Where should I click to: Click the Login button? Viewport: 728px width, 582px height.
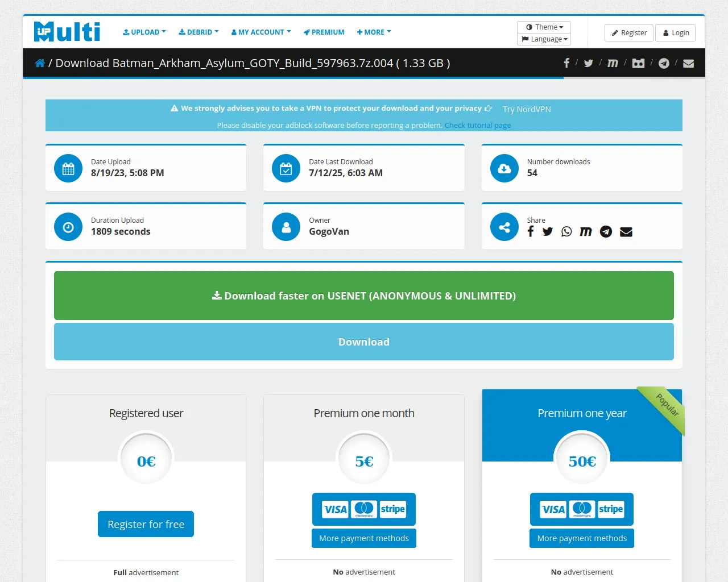coord(676,33)
